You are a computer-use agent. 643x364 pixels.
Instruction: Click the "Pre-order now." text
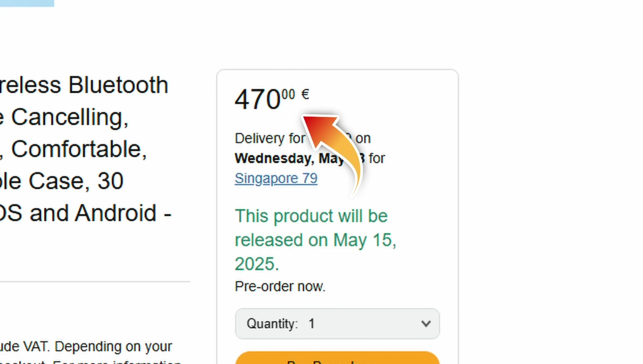click(x=280, y=286)
